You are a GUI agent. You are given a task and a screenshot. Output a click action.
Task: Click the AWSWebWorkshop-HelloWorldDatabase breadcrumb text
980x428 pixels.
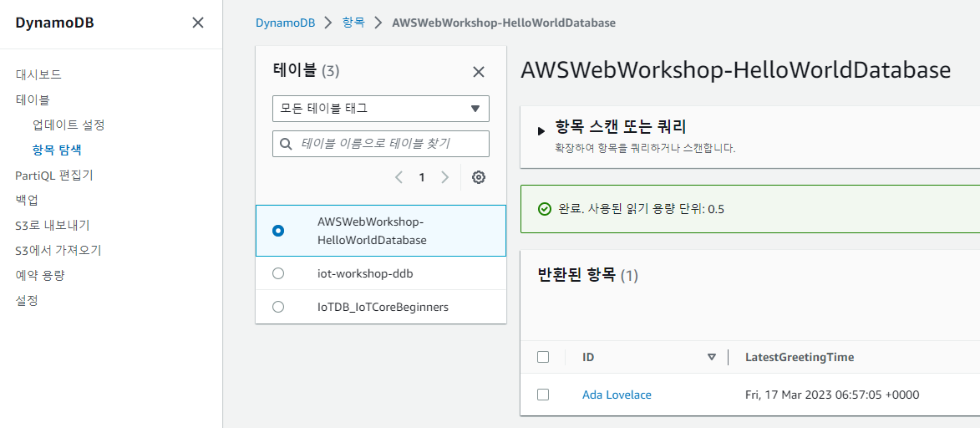(504, 23)
